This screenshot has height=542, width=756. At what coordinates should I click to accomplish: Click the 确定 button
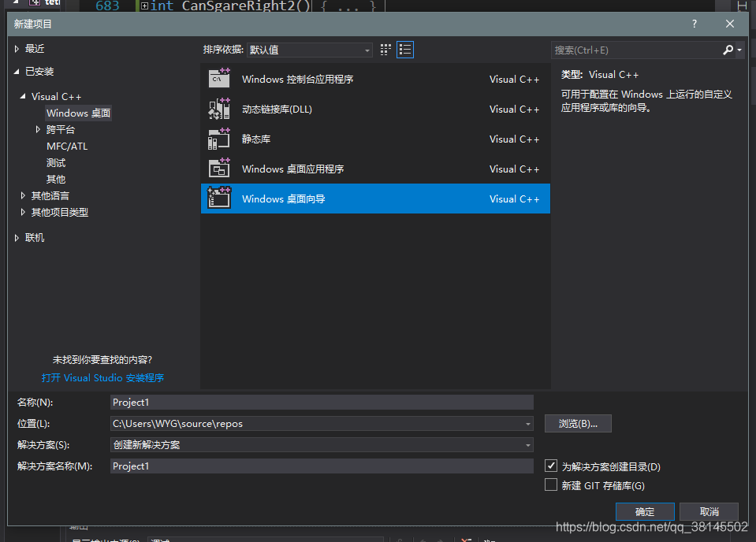coord(645,511)
